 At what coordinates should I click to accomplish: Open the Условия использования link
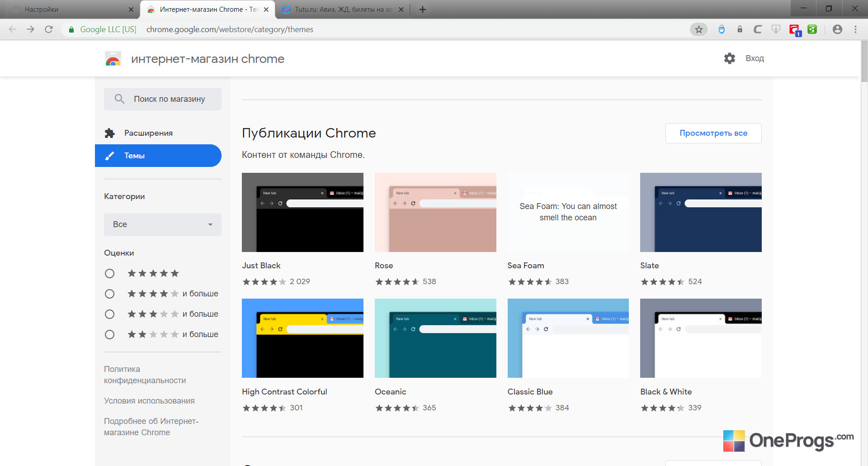[149, 401]
